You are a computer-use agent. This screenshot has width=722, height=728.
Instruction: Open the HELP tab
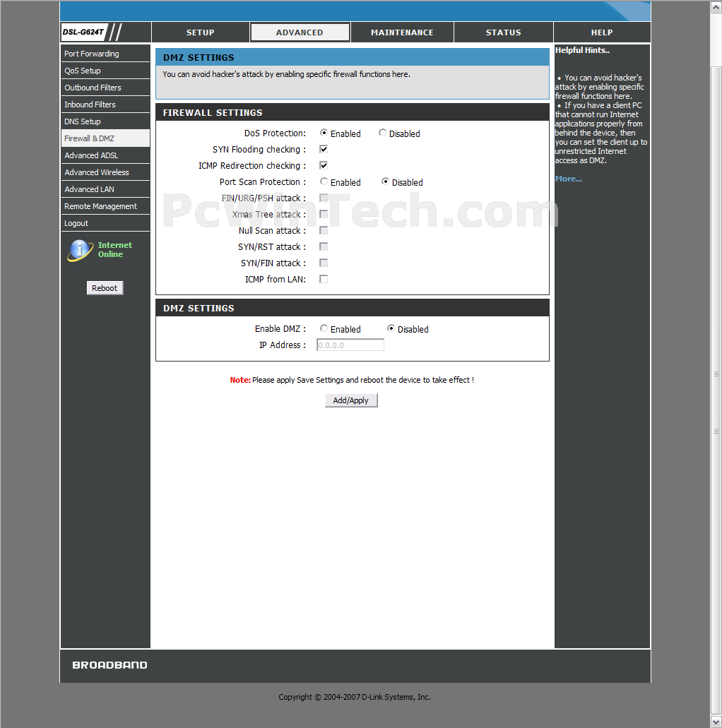(x=602, y=32)
